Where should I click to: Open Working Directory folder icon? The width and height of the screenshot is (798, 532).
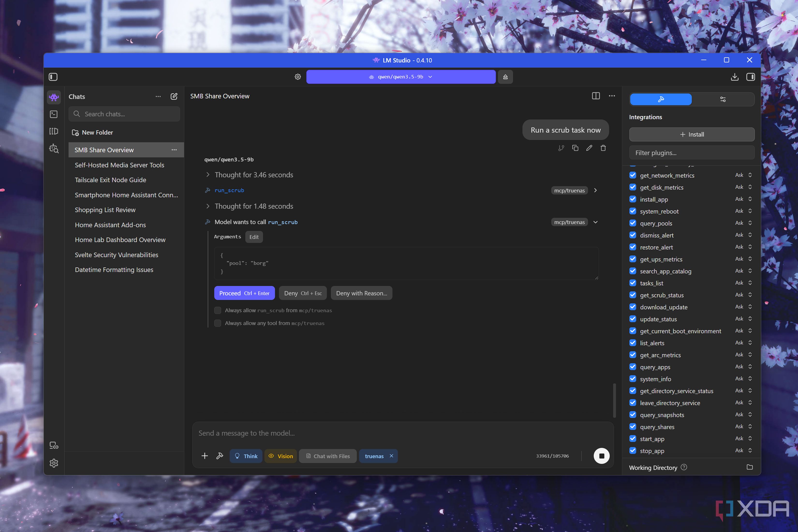[x=750, y=467]
